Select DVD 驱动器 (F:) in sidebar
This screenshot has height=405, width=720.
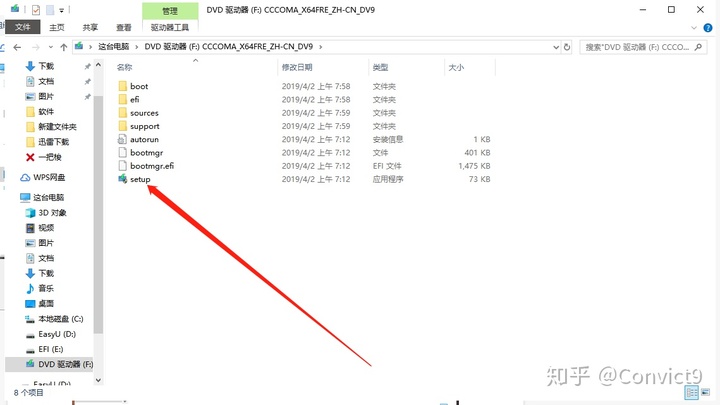pos(49,364)
